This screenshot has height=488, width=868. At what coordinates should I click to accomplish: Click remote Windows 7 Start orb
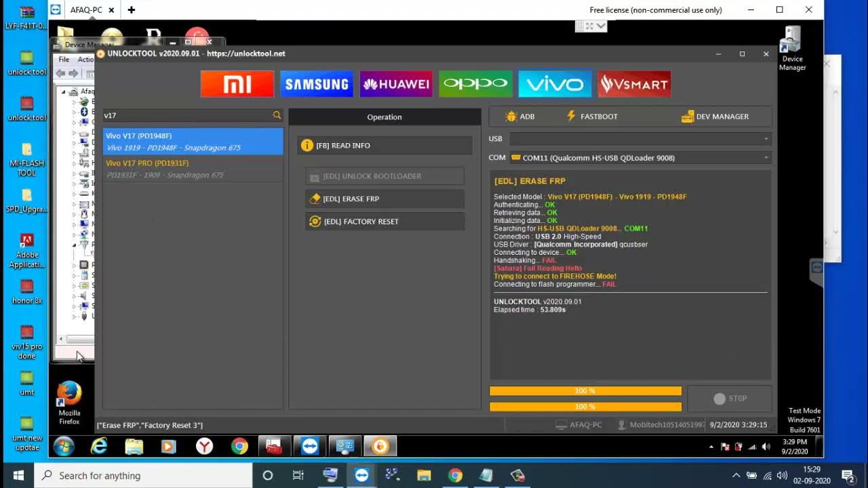(x=64, y=446)
